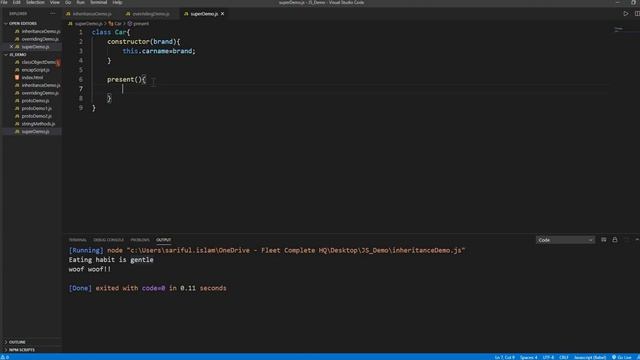Select superDemo.js in JS_DEMO folder
This screenshot has width=640, height=360.
pos(36,132)
